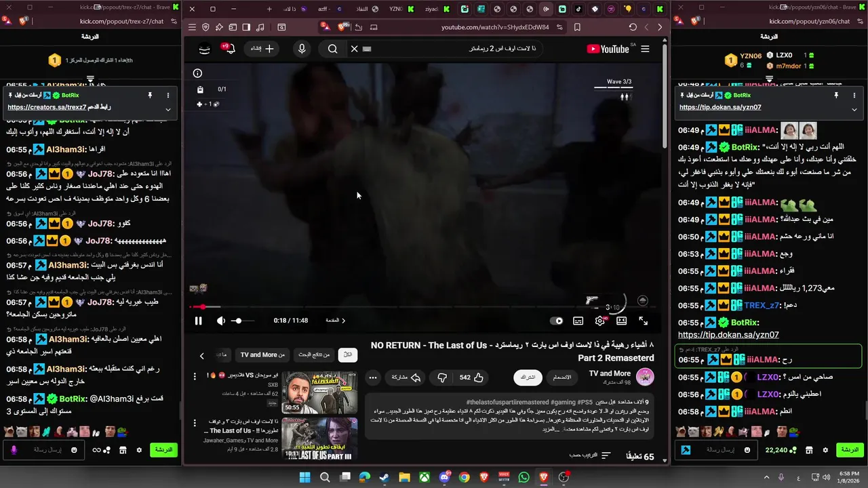Subscribe to TV and More channel
The width and height of the screenshot is (868, 488).
point(528,378)
